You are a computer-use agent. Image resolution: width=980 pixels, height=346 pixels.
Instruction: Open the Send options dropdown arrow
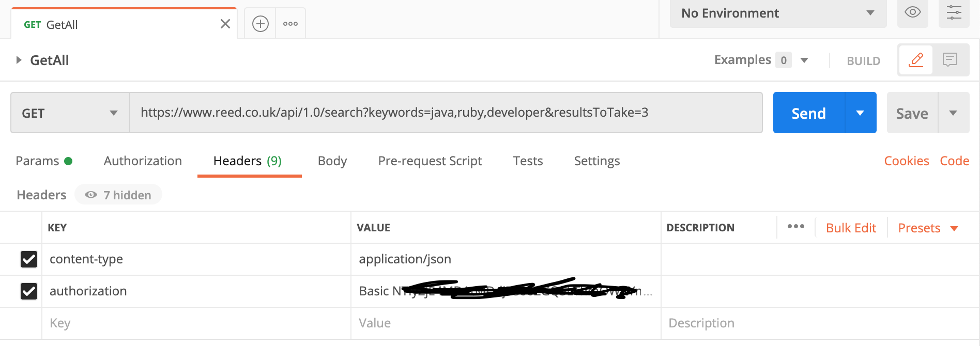click(x=861, y=113)
